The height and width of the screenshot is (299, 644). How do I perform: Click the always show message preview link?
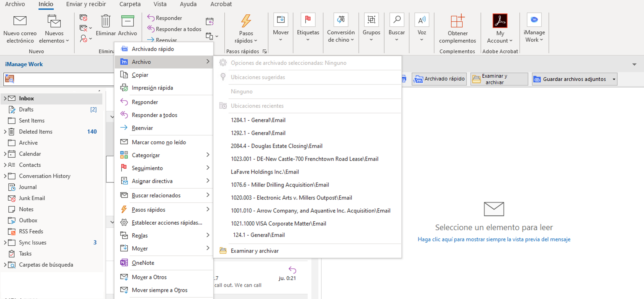tap(494, 239)
